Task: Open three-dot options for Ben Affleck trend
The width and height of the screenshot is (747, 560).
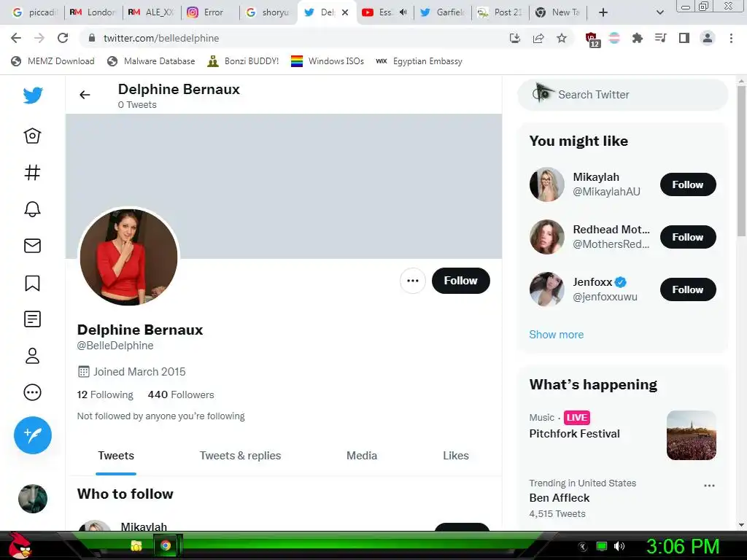Action: click(x=709, y=486)
